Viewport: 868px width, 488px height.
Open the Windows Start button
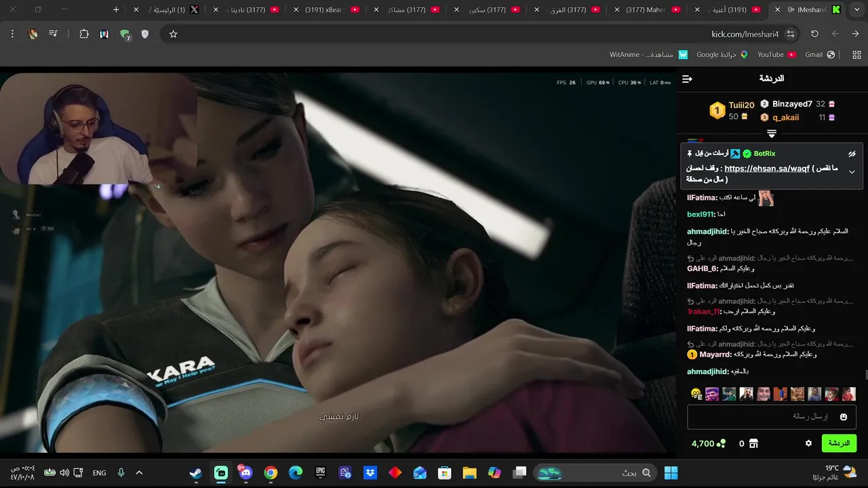671,472
